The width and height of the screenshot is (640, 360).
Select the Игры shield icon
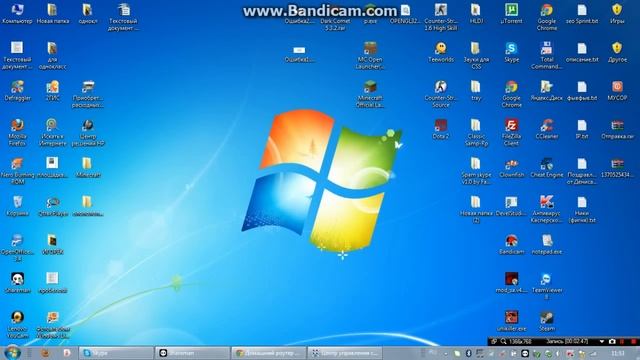(x=617, y=13)
